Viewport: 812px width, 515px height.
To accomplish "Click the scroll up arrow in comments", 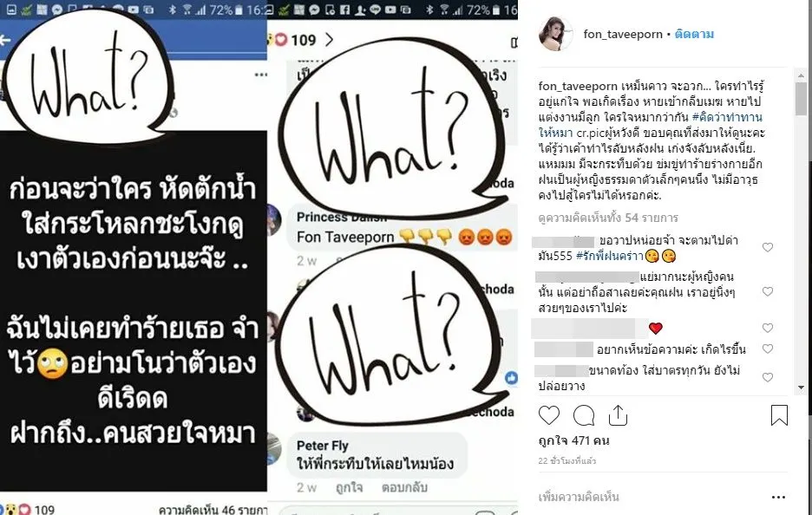I will (801, 75).
